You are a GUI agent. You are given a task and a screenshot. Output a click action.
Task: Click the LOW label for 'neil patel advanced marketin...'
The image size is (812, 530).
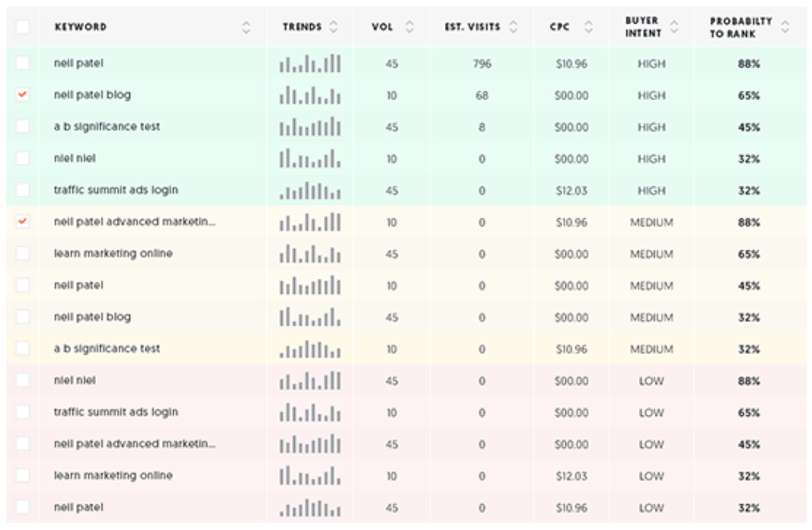pyautogui.click(x=651, y=444)
